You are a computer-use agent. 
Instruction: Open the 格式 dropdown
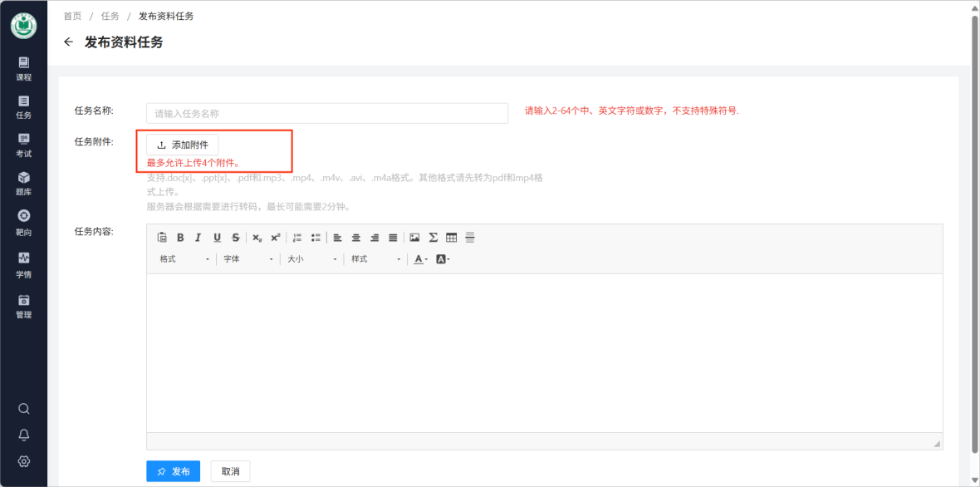(184, 258)
